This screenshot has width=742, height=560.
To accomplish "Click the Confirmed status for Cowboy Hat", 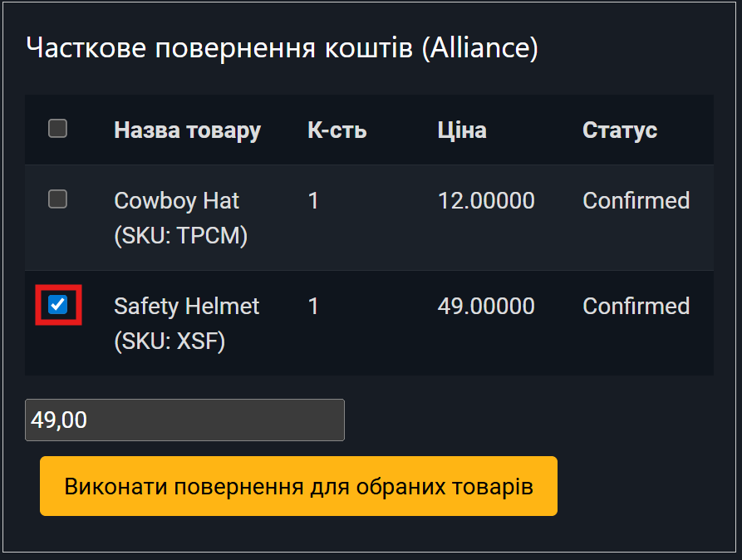I will click(x=636, y=201).
